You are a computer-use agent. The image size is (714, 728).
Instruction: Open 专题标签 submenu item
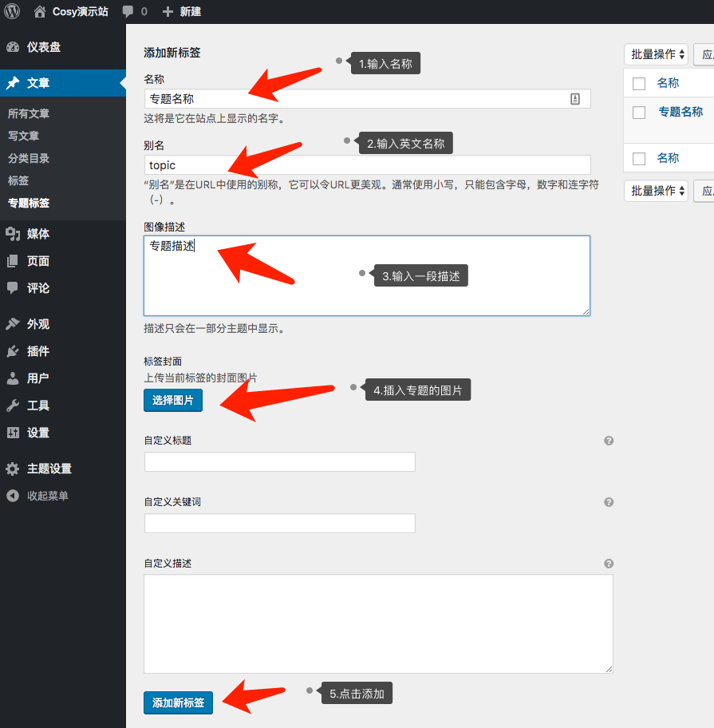[28, 203]
